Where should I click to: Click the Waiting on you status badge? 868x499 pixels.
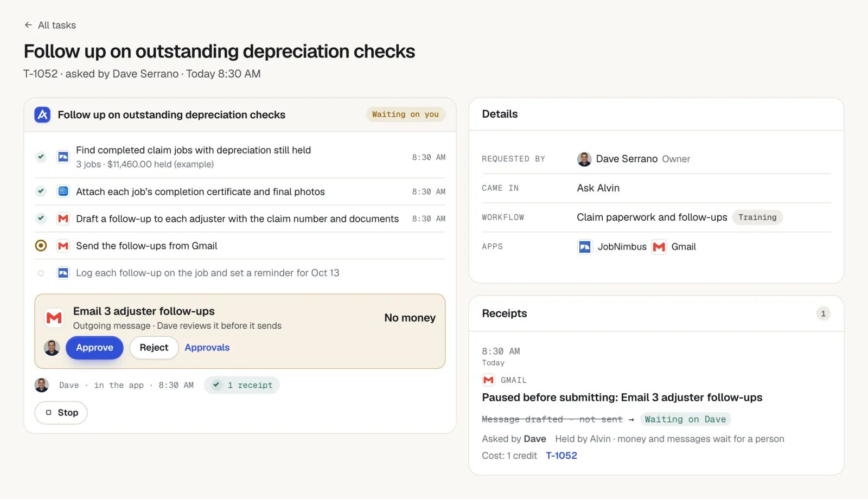[x=405, y=114]
